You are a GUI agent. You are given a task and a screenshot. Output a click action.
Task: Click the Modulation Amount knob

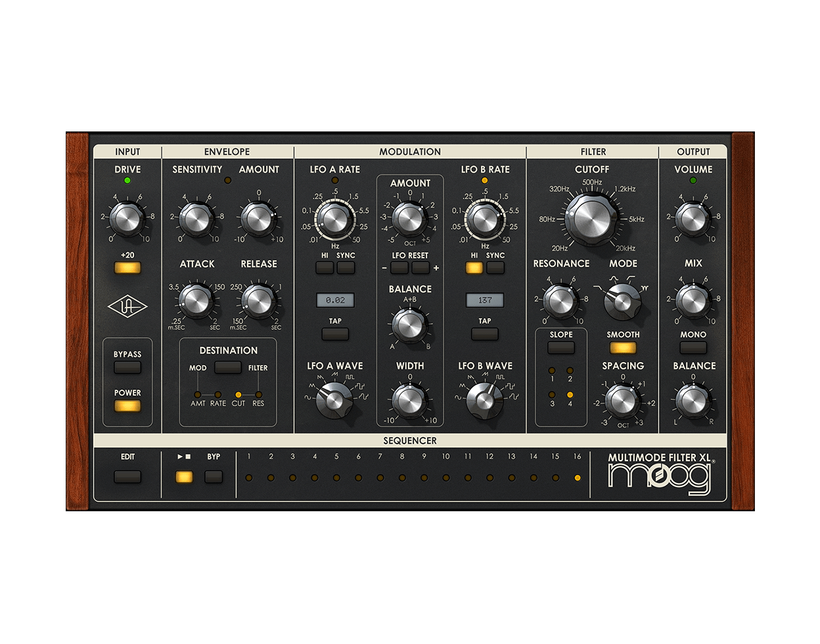click(x=409, y=220)
